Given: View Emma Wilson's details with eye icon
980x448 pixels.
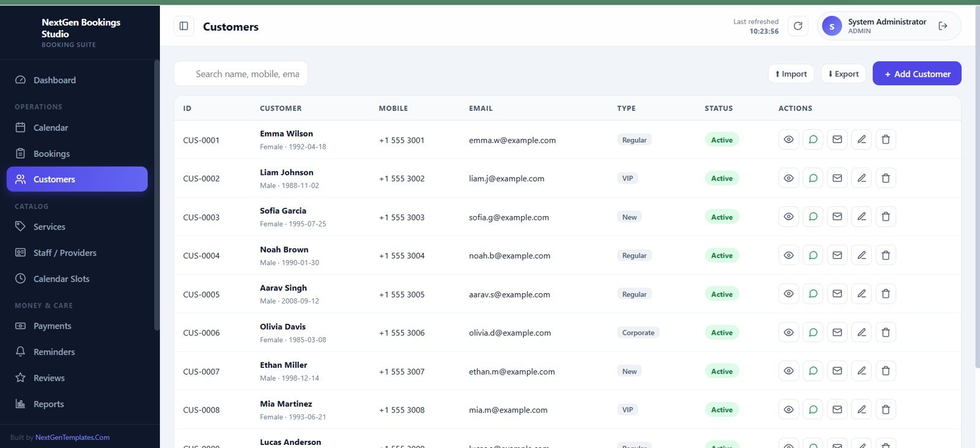Looking at the screenshot, I should pos(789,140).
